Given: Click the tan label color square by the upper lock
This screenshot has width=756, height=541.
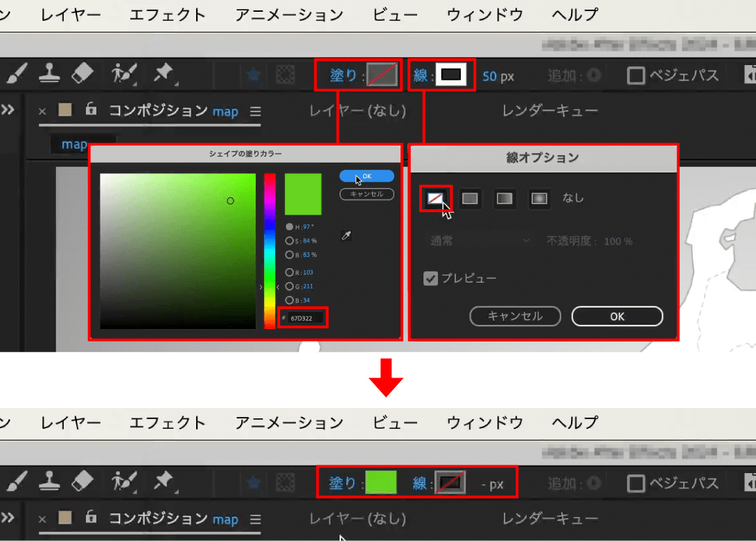Looking at the screenshot, I should tap(65, 109).
